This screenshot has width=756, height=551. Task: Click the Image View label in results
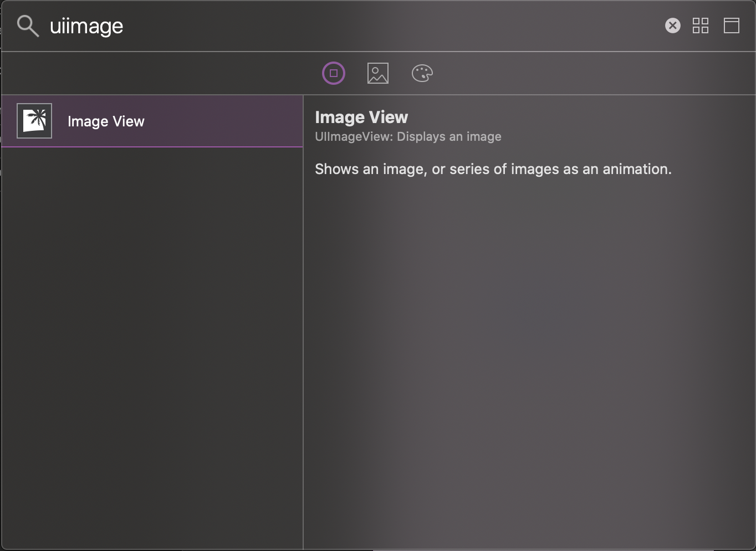106,121
